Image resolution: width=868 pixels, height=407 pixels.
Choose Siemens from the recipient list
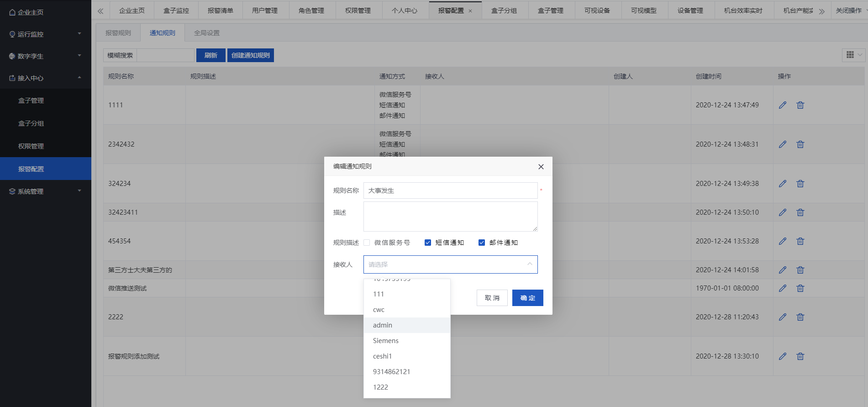[x=407, y=341]
